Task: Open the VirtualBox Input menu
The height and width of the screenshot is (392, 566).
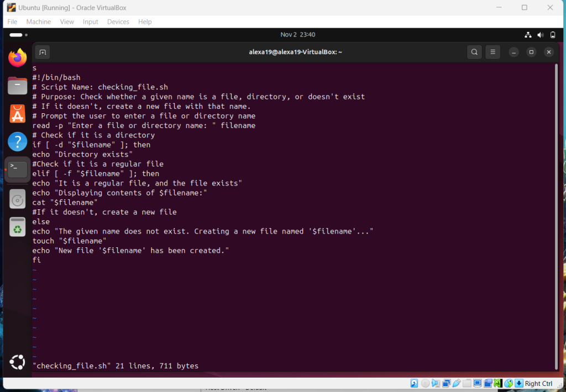Action: (90, 22)
